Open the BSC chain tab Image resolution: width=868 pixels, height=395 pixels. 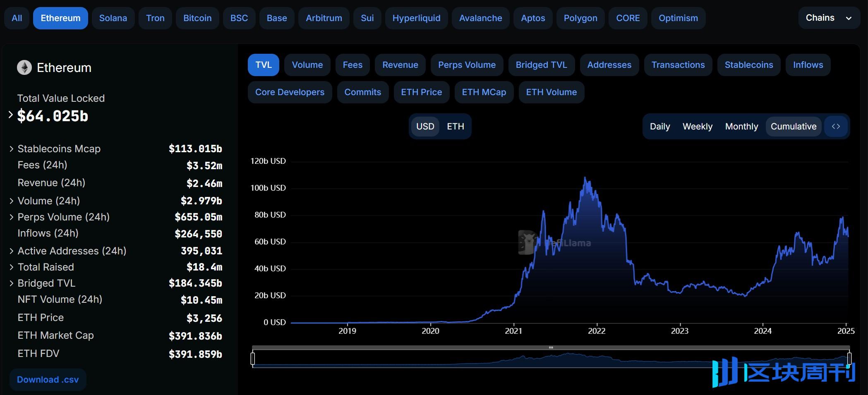click(x=239, y=18)
